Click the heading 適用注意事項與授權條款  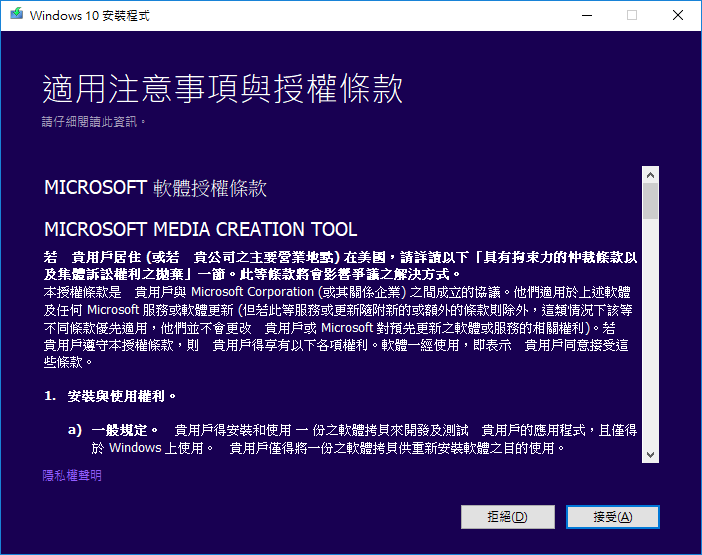coord(223,89)
